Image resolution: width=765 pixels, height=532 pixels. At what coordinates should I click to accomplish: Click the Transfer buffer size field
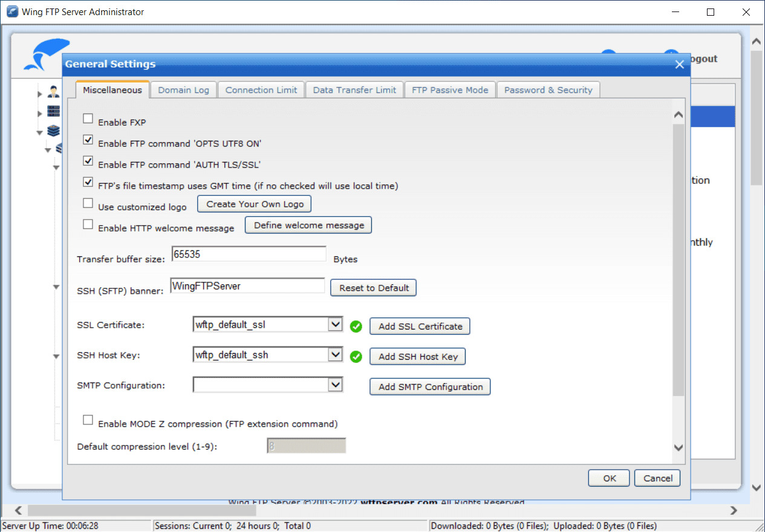tap(249, 254)
